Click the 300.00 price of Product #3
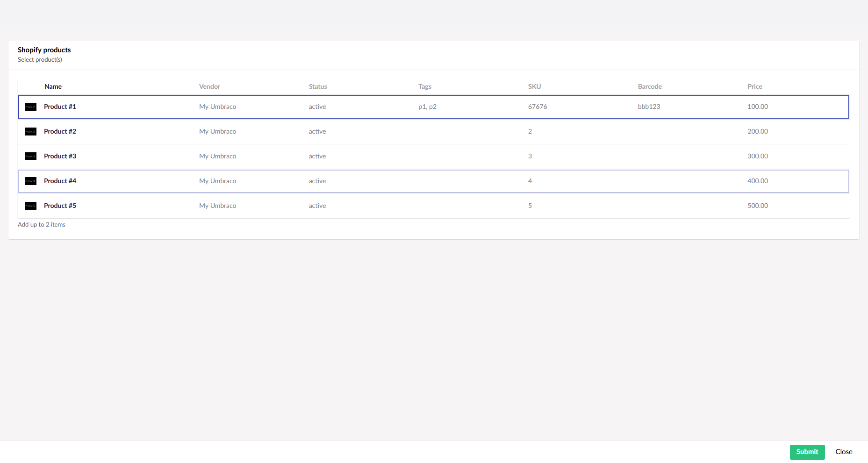 pyautogui.click(x=757, y=157)
